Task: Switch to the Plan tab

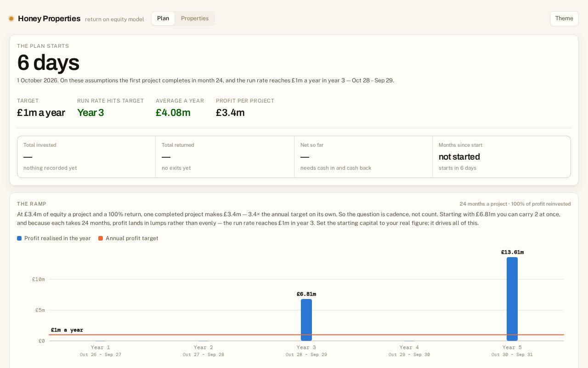Action: (x=163, y=18)
